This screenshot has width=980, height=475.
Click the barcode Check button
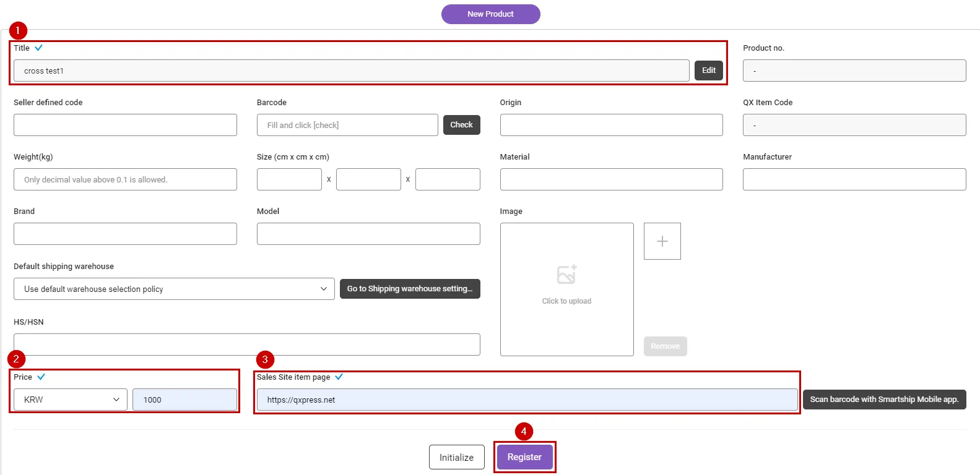coord(461,125)
